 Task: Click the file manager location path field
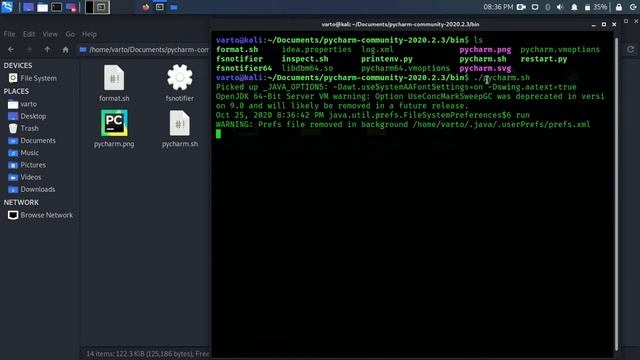pos(144,49)
